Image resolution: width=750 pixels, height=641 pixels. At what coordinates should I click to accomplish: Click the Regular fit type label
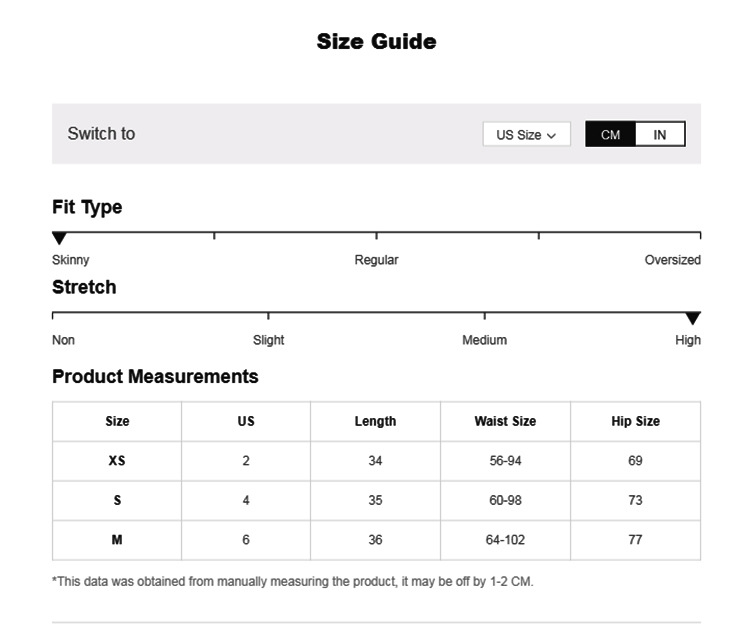[x=376, y=260]
